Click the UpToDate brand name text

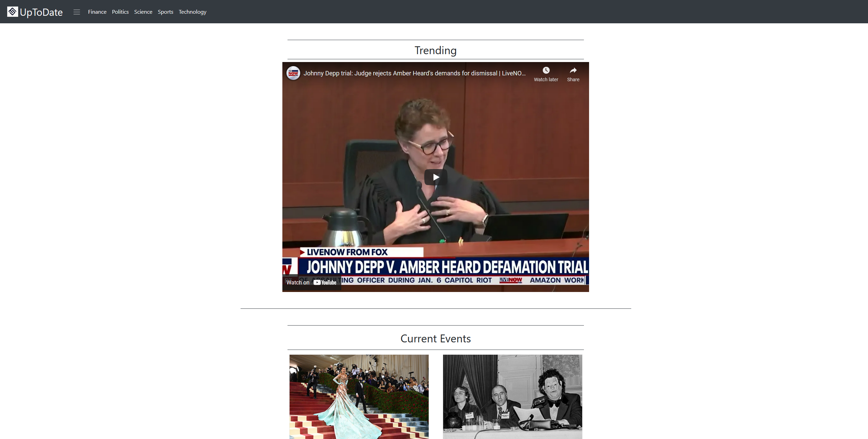[x=41, y=12]
